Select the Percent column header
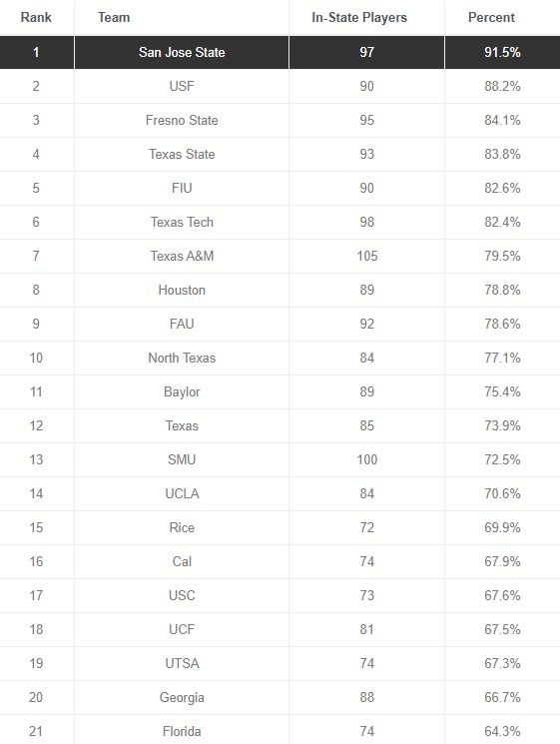Screen dimensions: 560x744 (x=491, y=18)
